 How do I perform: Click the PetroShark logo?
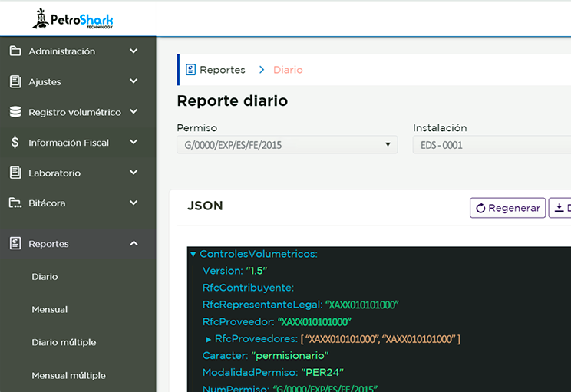[73, 18]
